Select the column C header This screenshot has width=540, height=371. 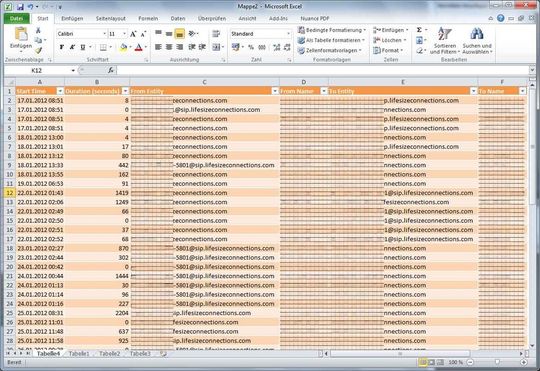tap(205, 82)
